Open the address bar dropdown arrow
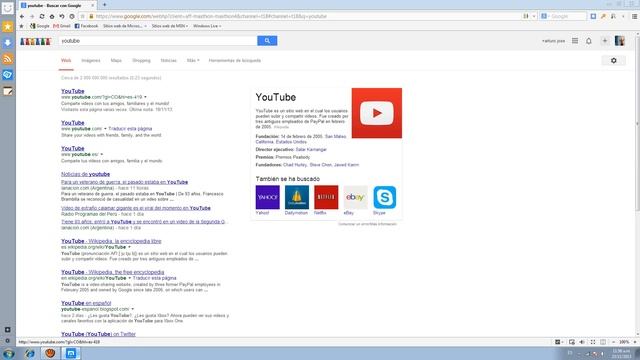 (534, 16)
